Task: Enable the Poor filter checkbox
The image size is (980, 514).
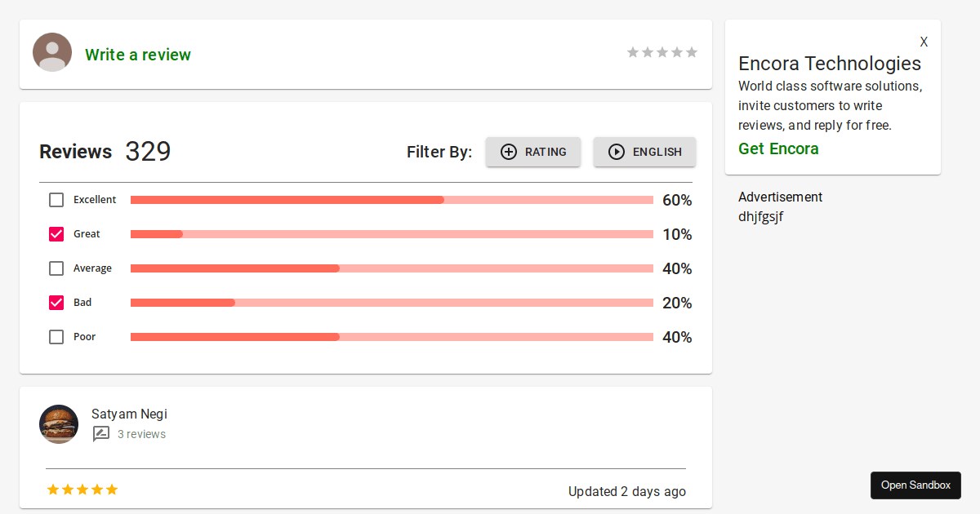Action: (x=56, y=336)
